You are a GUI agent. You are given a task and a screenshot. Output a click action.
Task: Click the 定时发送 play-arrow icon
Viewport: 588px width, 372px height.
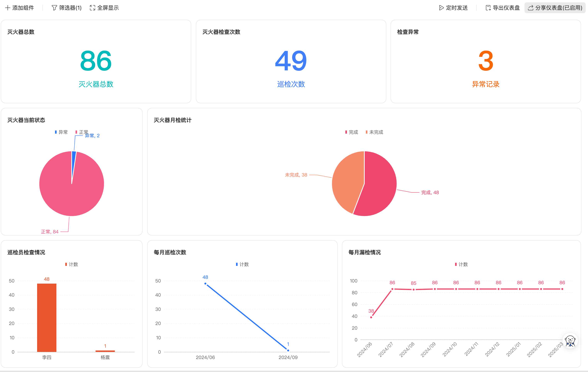[x=441, y=8]
